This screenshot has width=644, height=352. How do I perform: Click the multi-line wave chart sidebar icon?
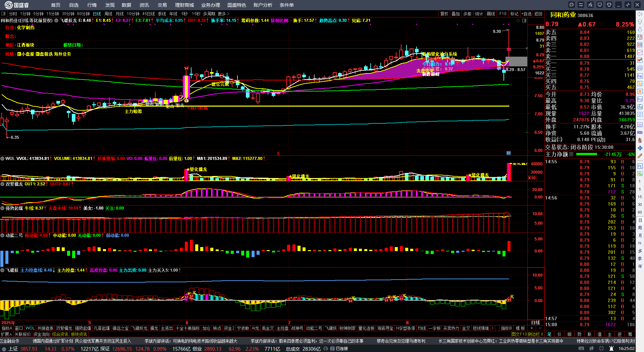click(640, 125)
